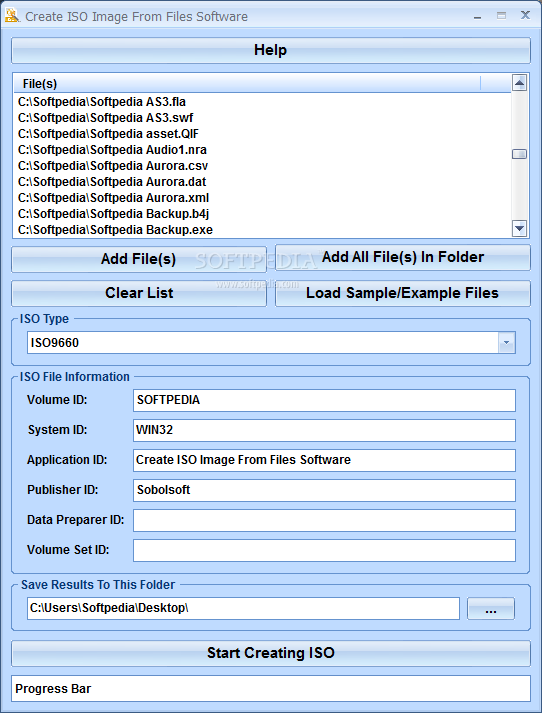Open the Help button

tap(271, 50)
